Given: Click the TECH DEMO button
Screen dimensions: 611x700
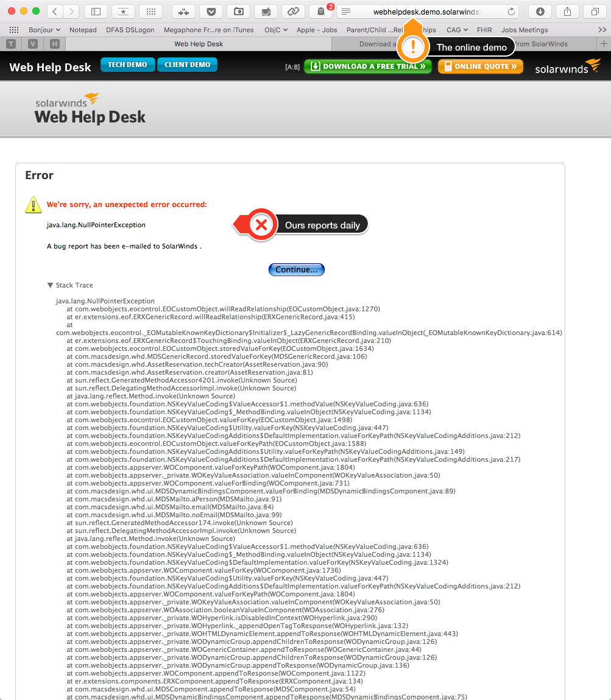Looking at the screenshot, I should coord(128,65).
